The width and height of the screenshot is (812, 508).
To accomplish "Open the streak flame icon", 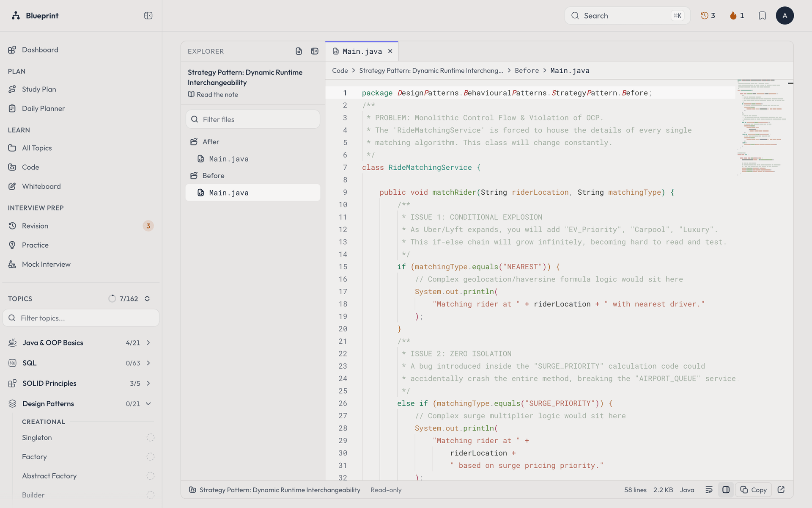I will coord(737,16).
